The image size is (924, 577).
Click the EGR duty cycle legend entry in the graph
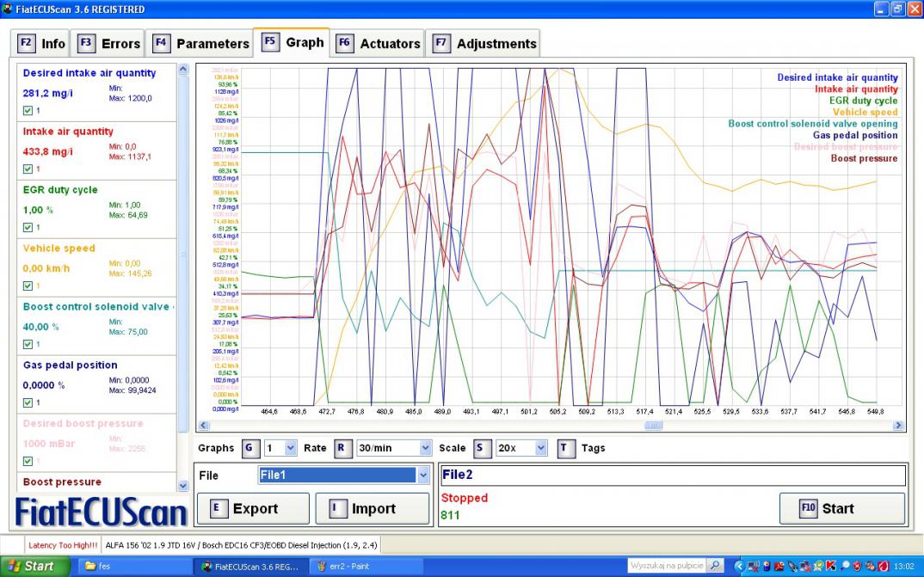pyautogui.click(x=863, y=101)
